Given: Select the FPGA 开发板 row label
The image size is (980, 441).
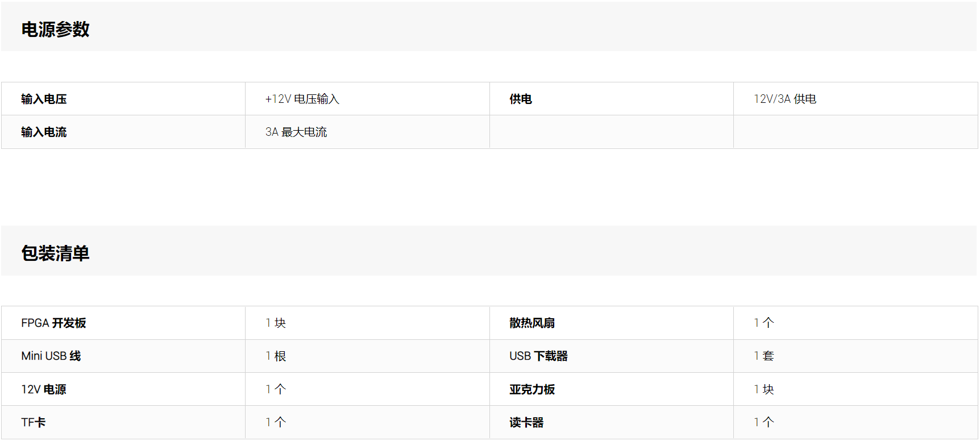Looking at the screenshot, I should (53, 323).
